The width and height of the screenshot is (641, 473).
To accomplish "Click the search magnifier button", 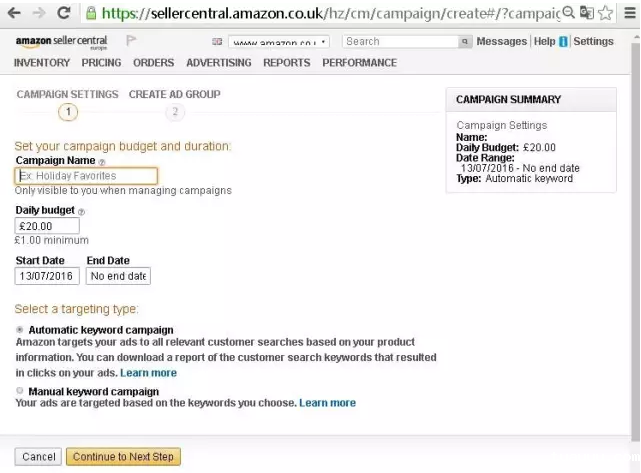I will [465, 42].
